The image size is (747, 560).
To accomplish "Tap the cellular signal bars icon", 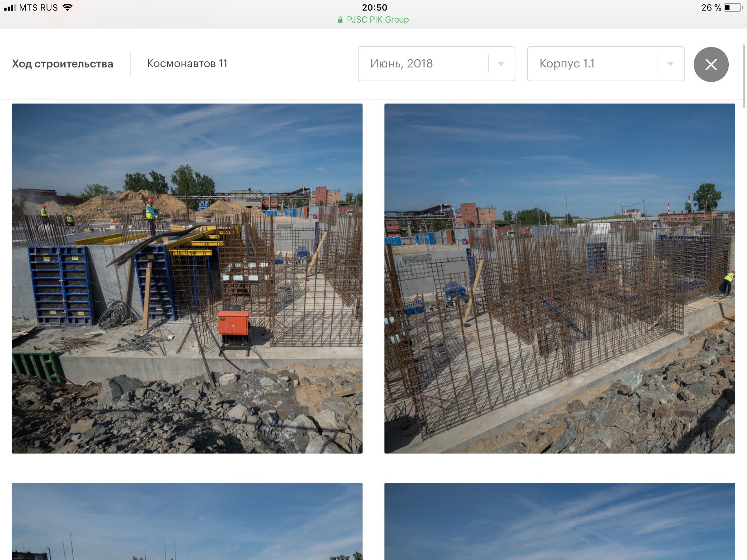I will (10, 7).
